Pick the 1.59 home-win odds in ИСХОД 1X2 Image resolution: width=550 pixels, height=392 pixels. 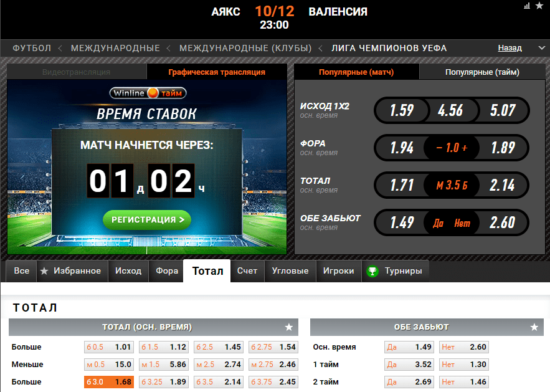coord(402,110)
